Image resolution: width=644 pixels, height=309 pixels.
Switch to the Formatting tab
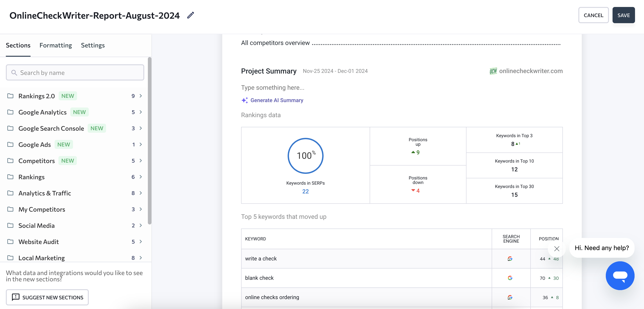coord(56,45)
